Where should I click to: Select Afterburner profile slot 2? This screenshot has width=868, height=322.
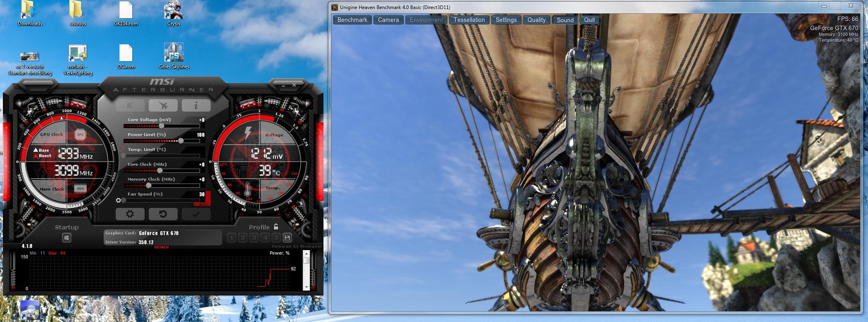pos(243,237)
